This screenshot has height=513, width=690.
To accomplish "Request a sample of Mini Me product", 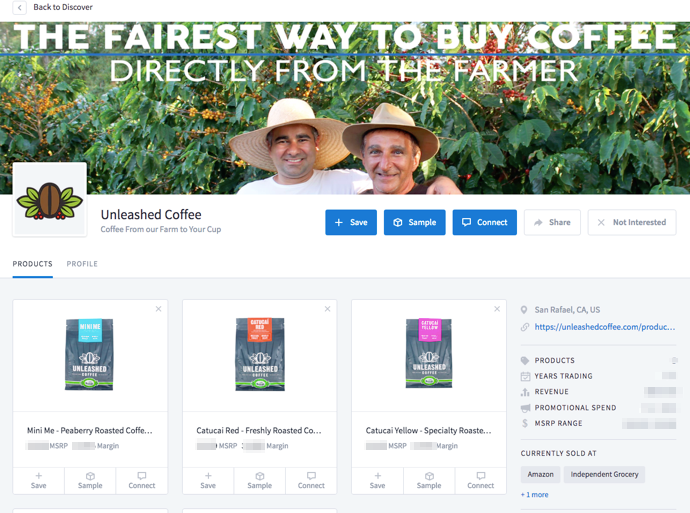I will coord(90,480).
